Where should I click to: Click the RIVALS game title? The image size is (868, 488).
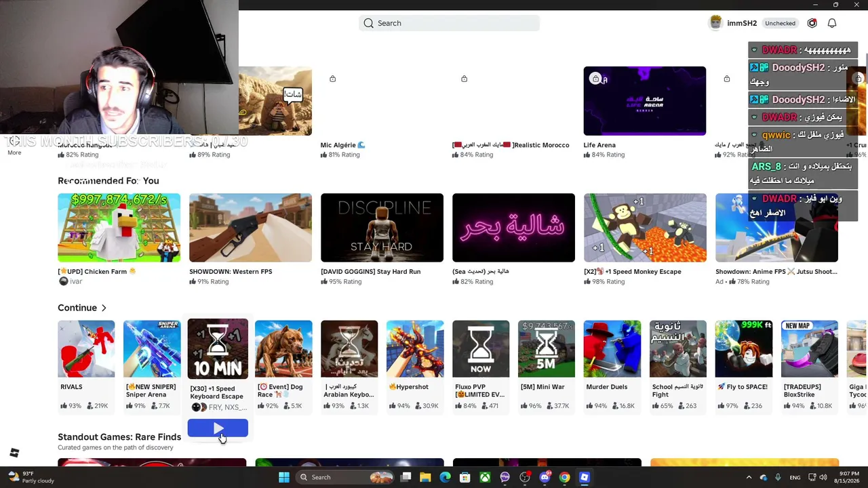point(71,387)
